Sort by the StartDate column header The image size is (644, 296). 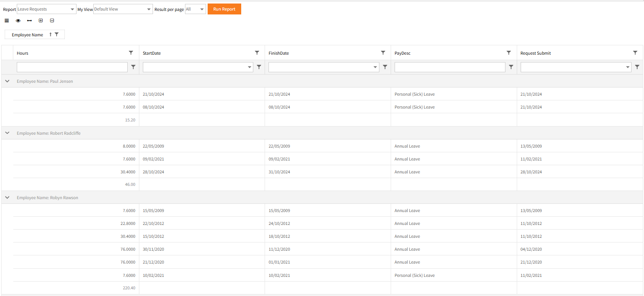[152, 53]
